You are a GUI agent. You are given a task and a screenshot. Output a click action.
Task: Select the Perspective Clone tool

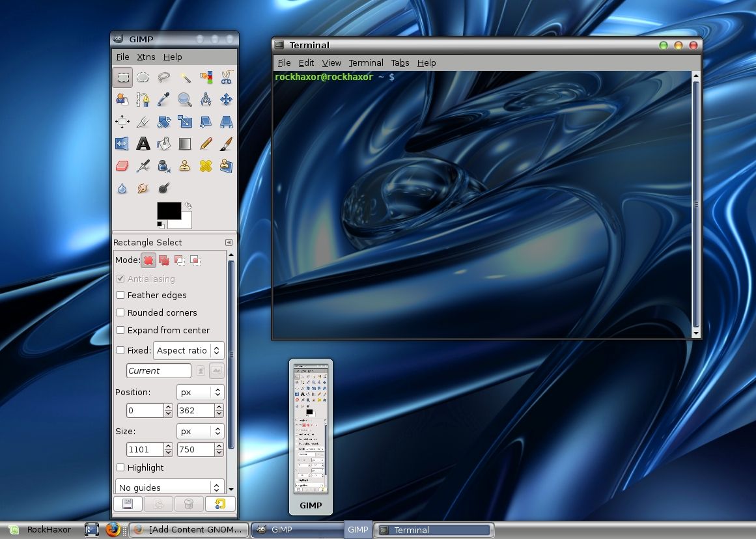click(226, 166)
